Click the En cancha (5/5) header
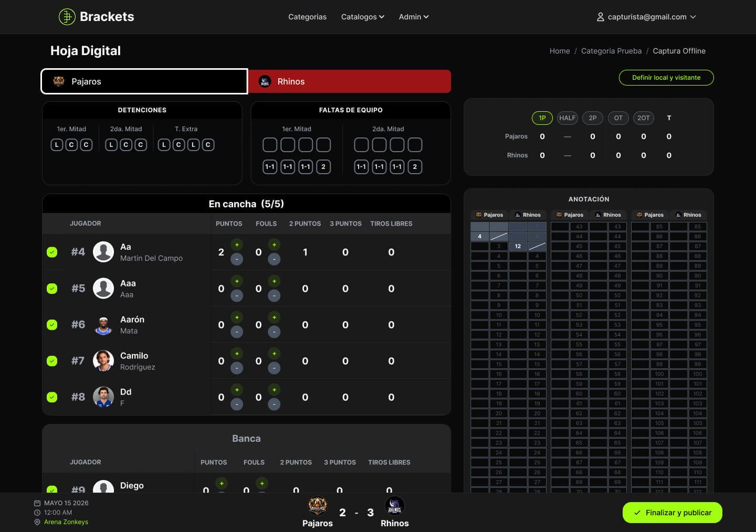 click(x=246, y=204)
